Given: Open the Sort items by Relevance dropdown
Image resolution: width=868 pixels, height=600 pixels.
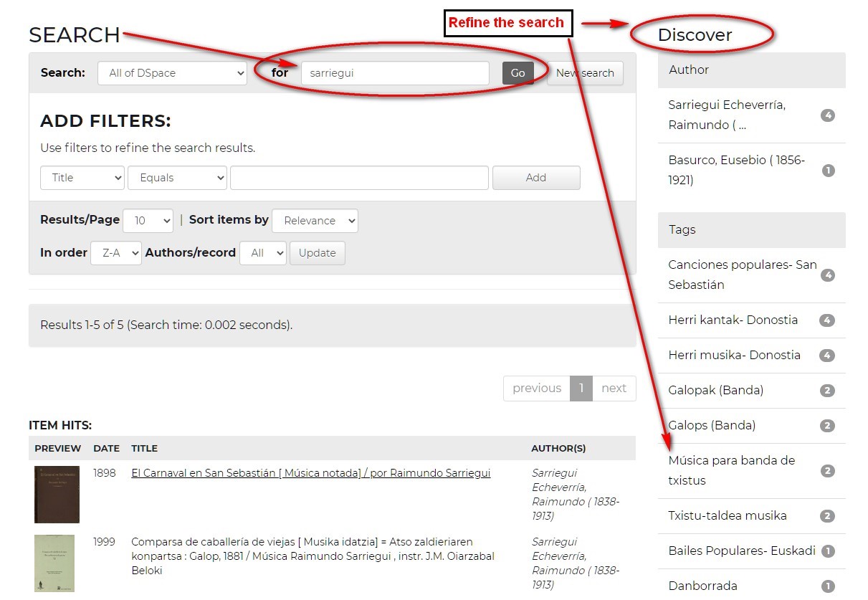Looking at the screenshot, I should coord(315,221).
